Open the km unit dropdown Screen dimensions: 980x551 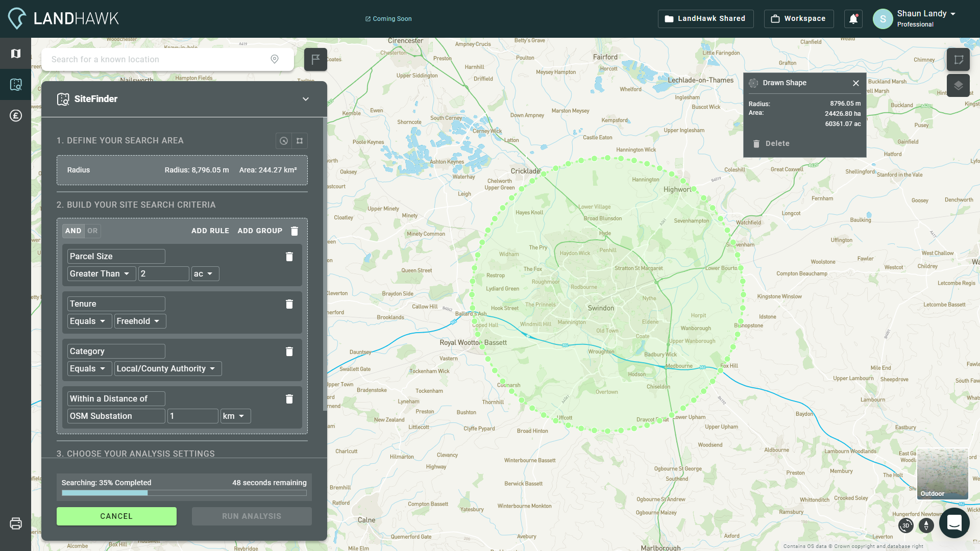(235, 416)
